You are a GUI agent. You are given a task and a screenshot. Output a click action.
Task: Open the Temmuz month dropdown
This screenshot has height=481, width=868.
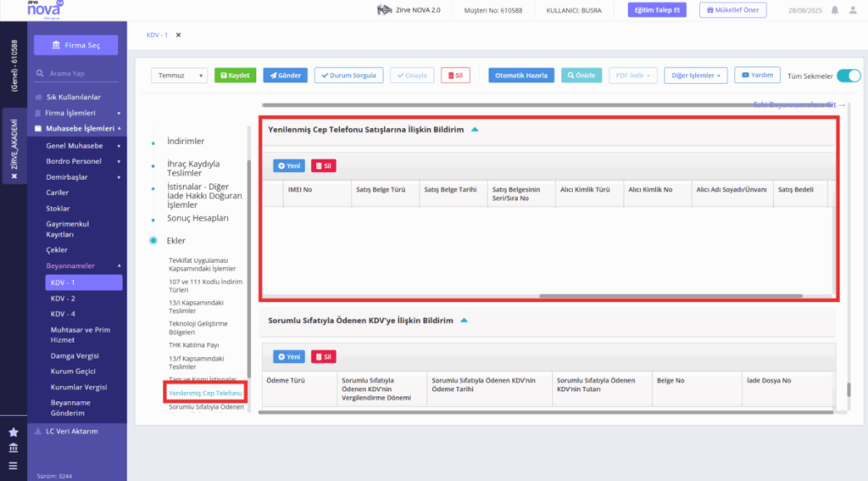click(x=179, y=76)
